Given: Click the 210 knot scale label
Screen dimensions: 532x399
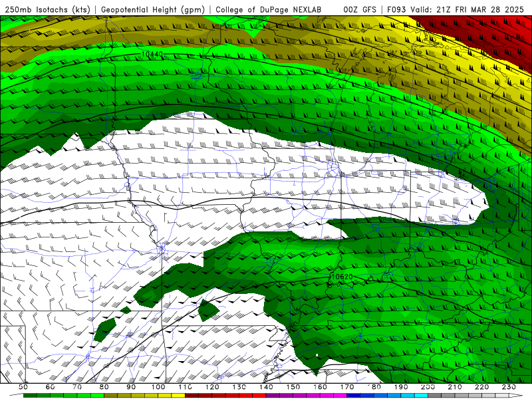Looking at the screenshot, I should click(x=455, y=387).
